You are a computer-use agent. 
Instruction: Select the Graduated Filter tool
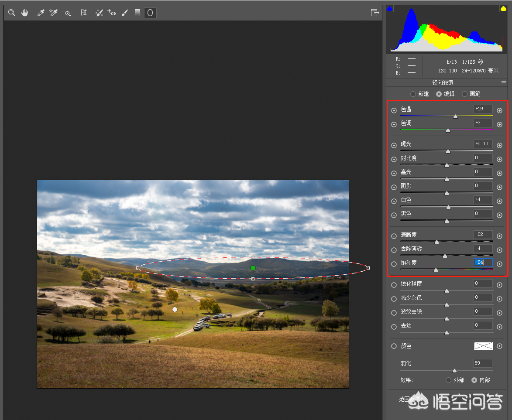point(137,13)
